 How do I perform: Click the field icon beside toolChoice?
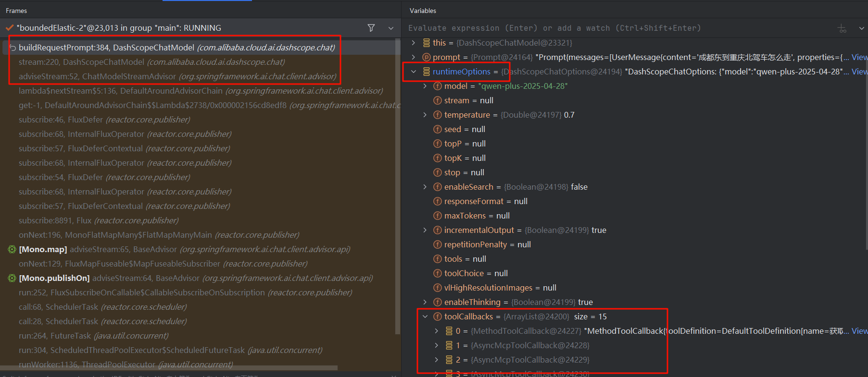tap(438, 273)
